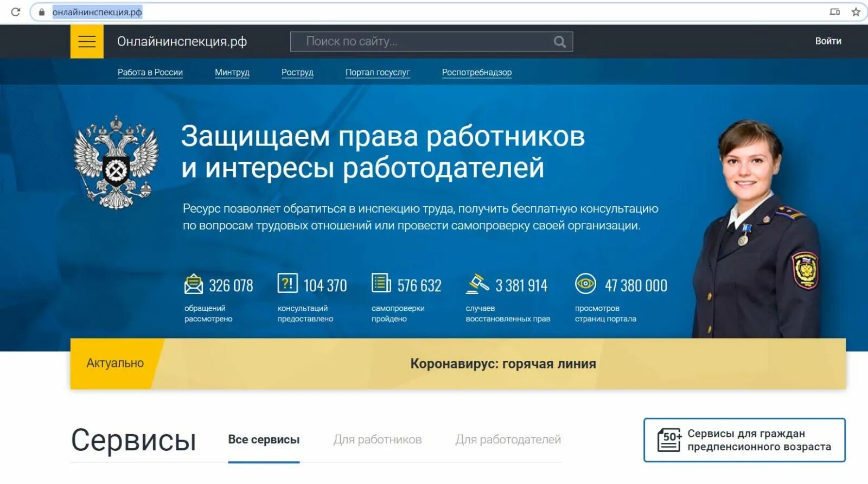Click the eye icon beside 47 380 000
The image size is (868, 484).
[x=585, y=283]
